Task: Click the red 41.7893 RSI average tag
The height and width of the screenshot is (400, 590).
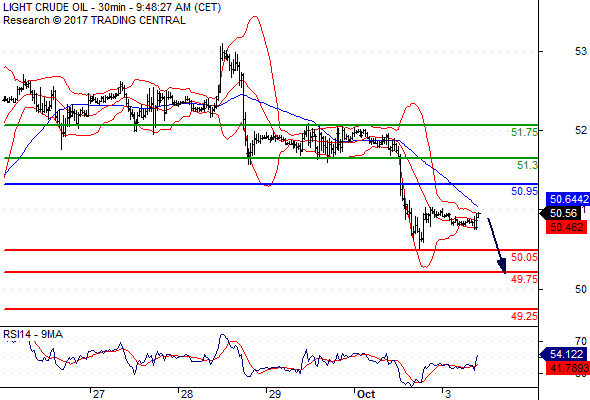Action: (x=568, y=368)
